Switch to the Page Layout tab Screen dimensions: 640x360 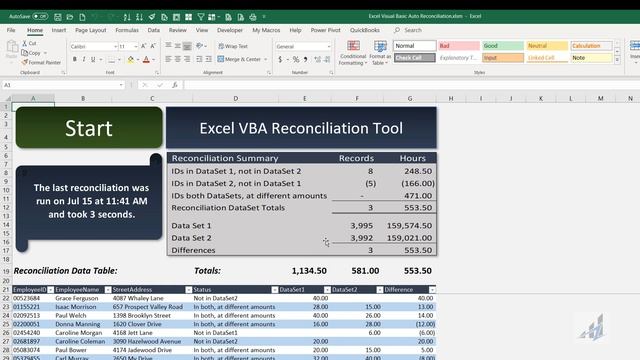[91, 30]
